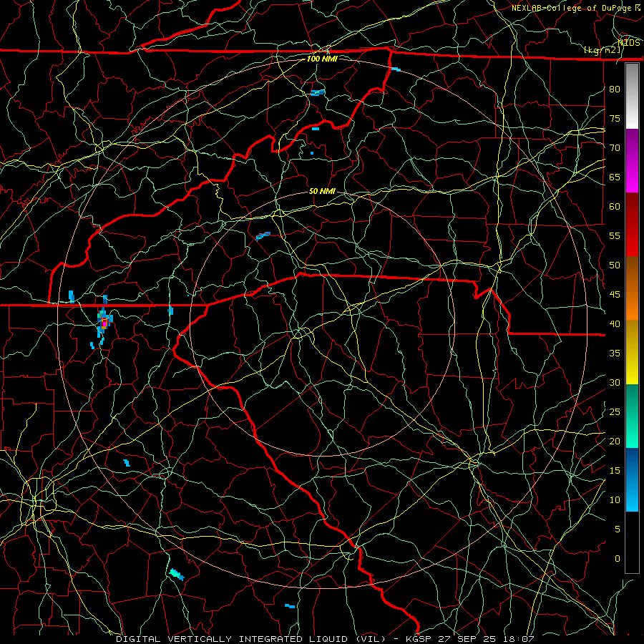Click the yellow segment of the color bar
Viewport: 644px width, 644px height.
pos(632,352)
